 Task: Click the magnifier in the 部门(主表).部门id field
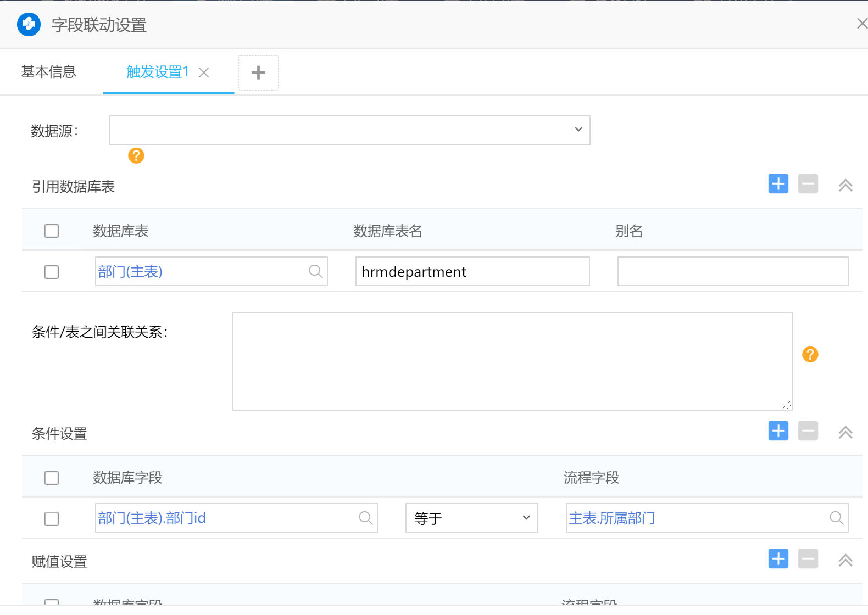coord(365,518)
